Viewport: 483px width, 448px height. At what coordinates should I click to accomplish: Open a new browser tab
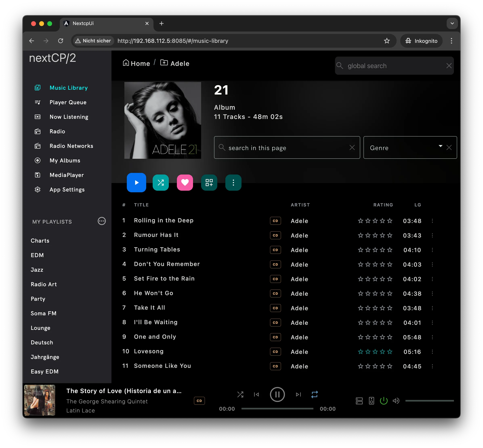pos(161,23)
